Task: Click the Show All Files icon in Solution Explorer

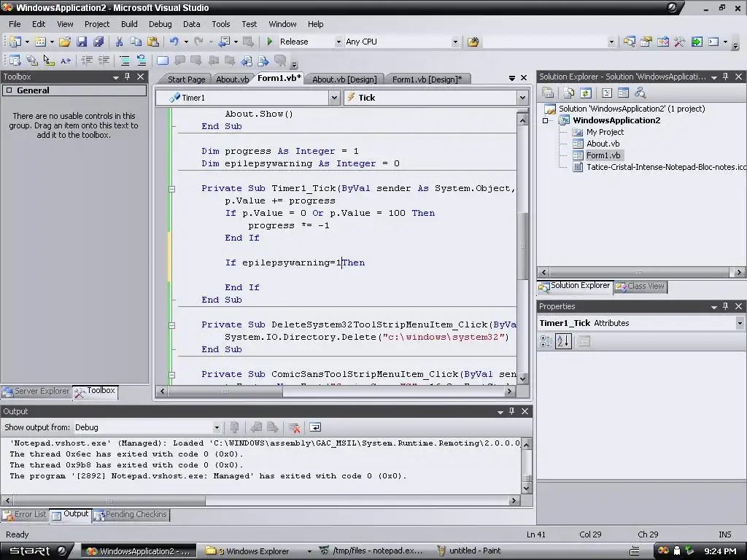Action: coord(569,93)
